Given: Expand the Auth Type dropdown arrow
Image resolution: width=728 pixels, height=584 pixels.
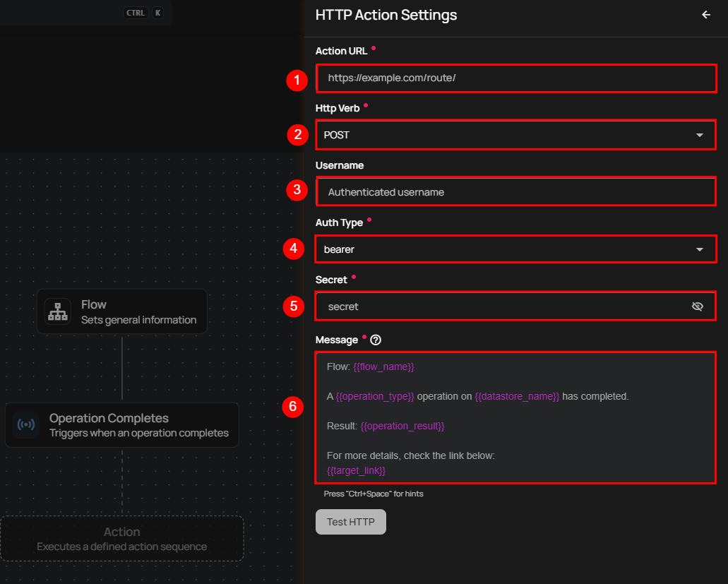Looking at the screenshot, I should click(699, 249).
